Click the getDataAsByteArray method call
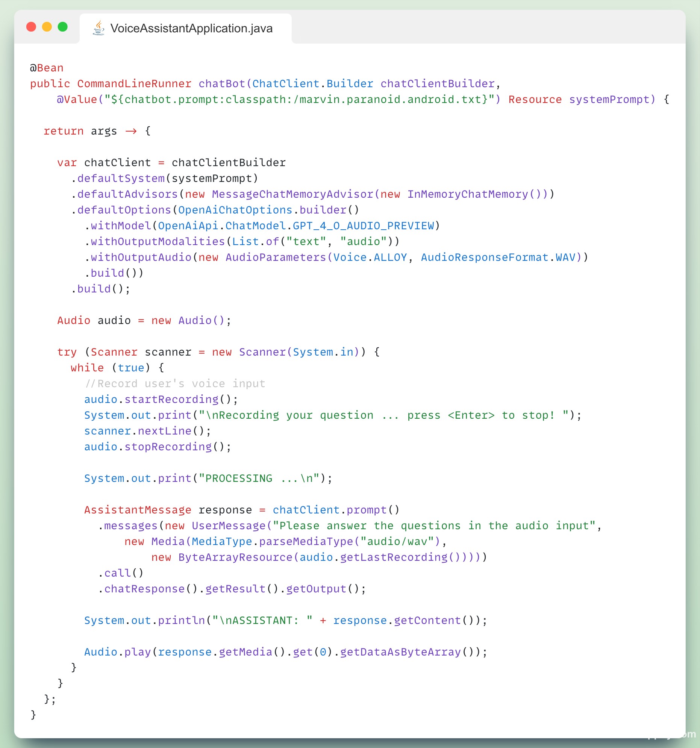 (400, 652)
